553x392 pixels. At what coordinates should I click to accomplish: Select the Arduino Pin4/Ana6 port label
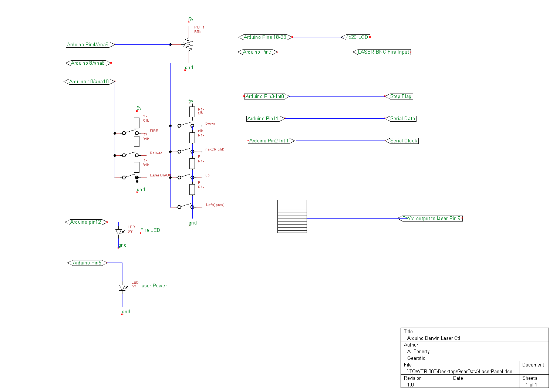coord(89,45)
